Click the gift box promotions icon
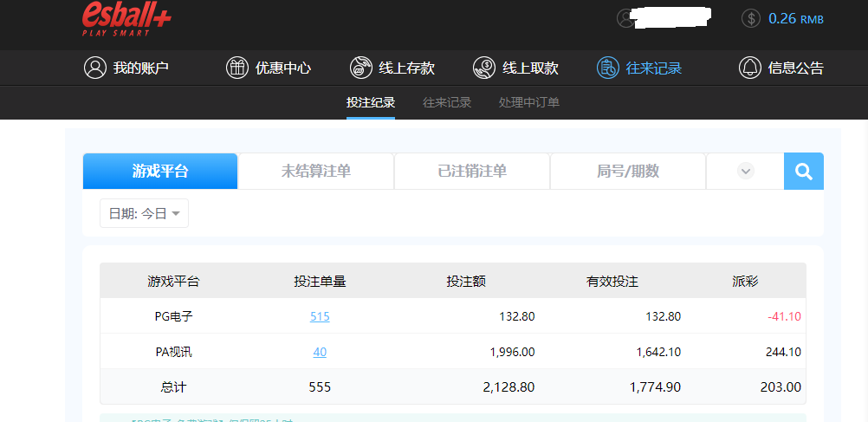Screen dimensions: 868x422 (236, 68)
